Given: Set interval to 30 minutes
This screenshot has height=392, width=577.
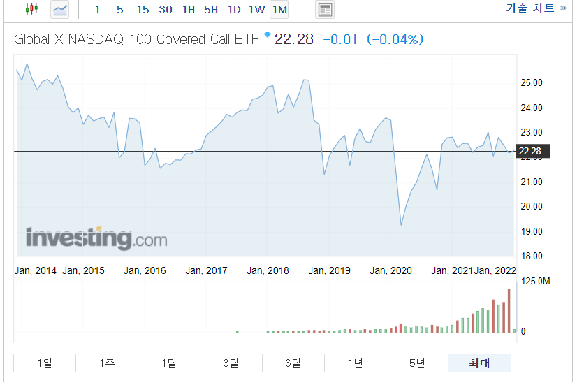Looking at the screenshot, I should point(166,10).
